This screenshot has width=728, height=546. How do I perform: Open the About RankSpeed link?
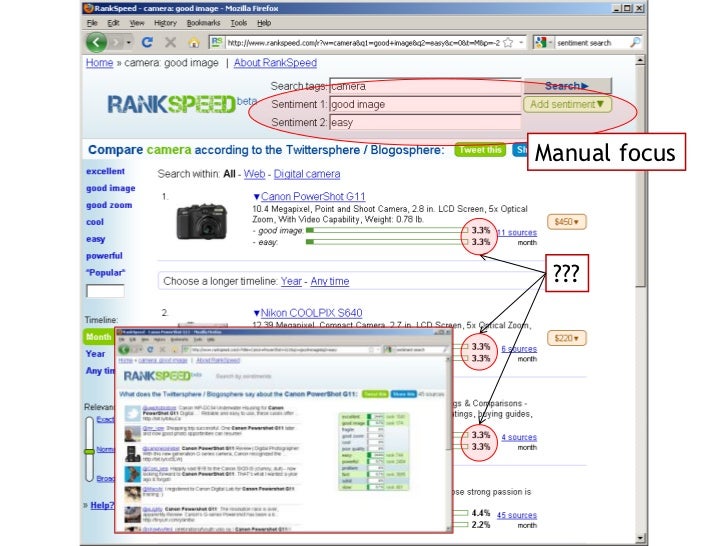tap(275, 63)
